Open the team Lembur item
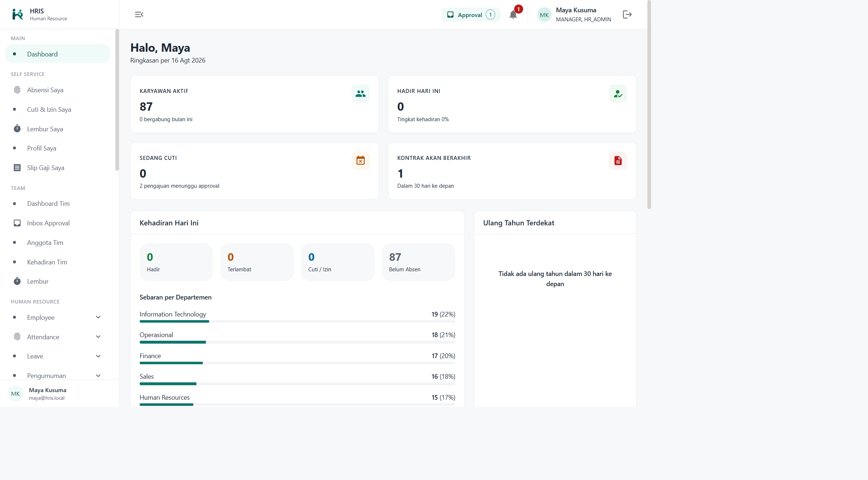Image resolution: width=868 pixels, height=480 pixels. [x=58, y=281]
